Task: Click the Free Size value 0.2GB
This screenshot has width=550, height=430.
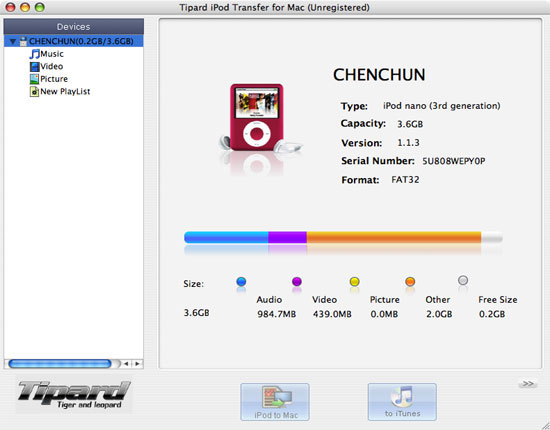Action: (492, 314)
